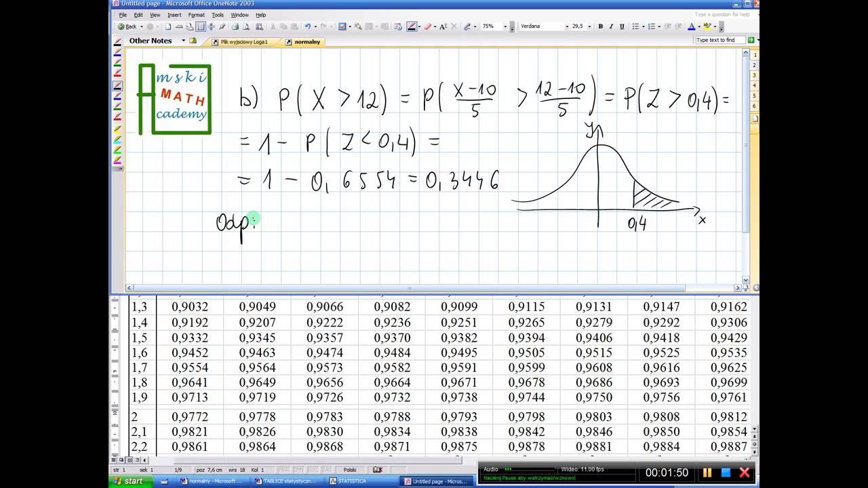
Task: Click the Back navigation button
Action: [127, 26]
